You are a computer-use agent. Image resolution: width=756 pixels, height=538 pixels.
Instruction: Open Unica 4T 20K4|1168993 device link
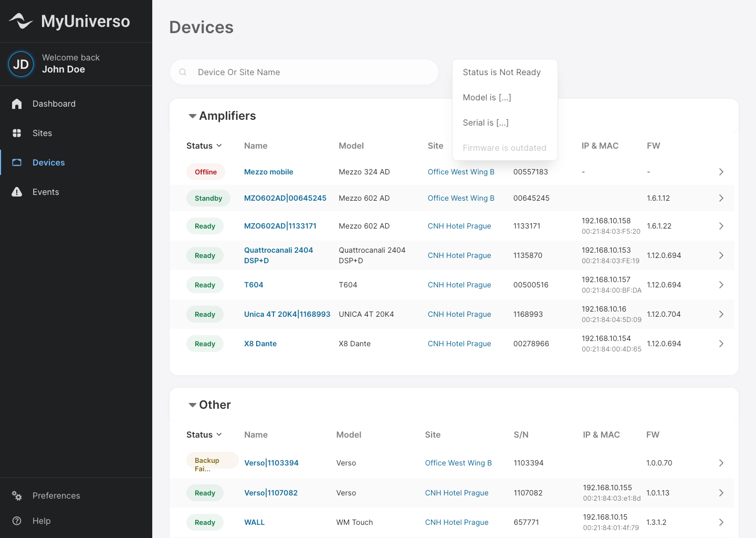click(x=287, y=314)
